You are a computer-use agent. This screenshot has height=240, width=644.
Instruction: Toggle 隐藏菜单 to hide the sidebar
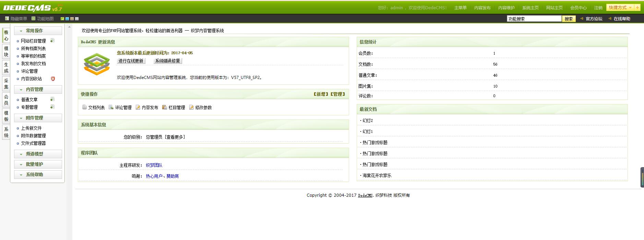(16, 19)
